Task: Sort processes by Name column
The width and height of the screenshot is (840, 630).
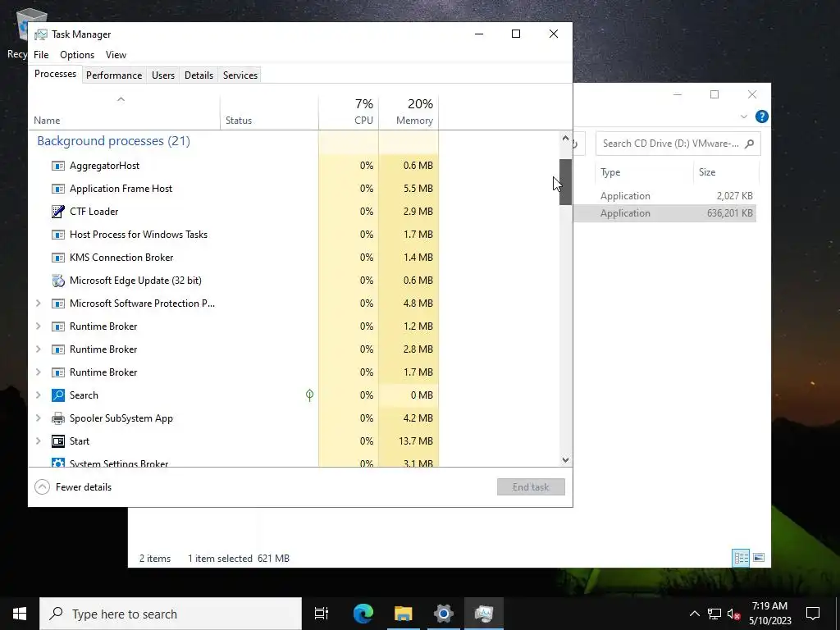Action: pyautogui.click(x=125, y=112)
